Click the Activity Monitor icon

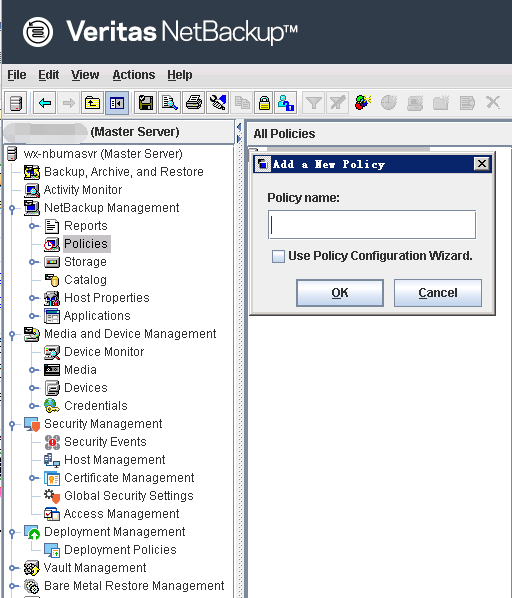32,190
